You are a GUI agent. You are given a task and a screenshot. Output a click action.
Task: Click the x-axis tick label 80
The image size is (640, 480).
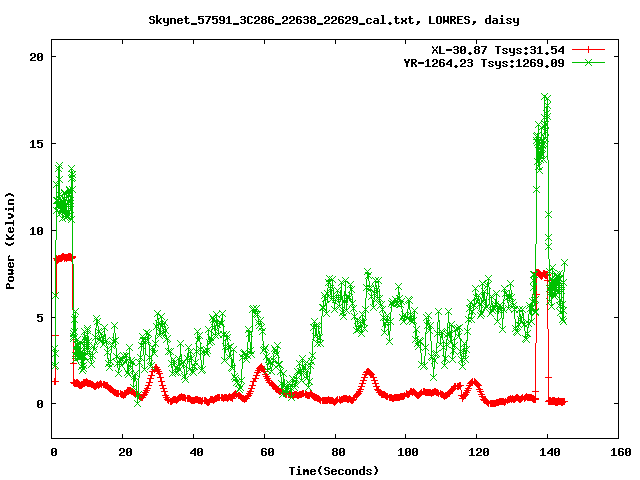tap(338, 452)
